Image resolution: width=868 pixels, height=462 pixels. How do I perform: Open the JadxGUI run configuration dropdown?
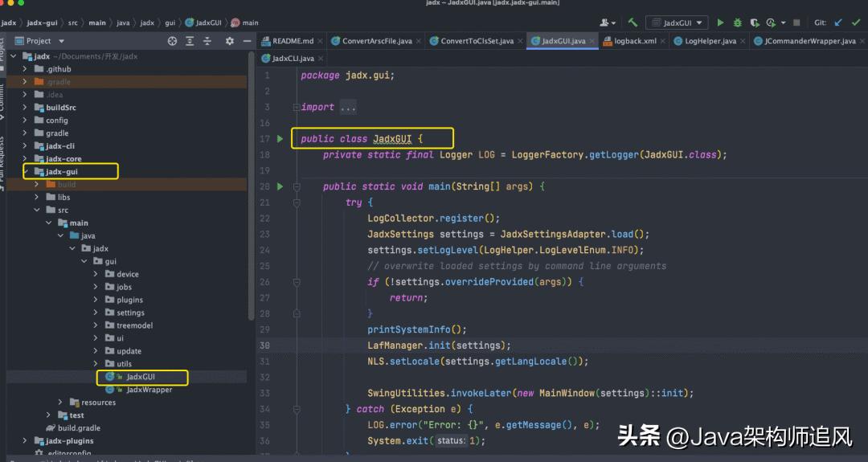[x=677, y=22]
